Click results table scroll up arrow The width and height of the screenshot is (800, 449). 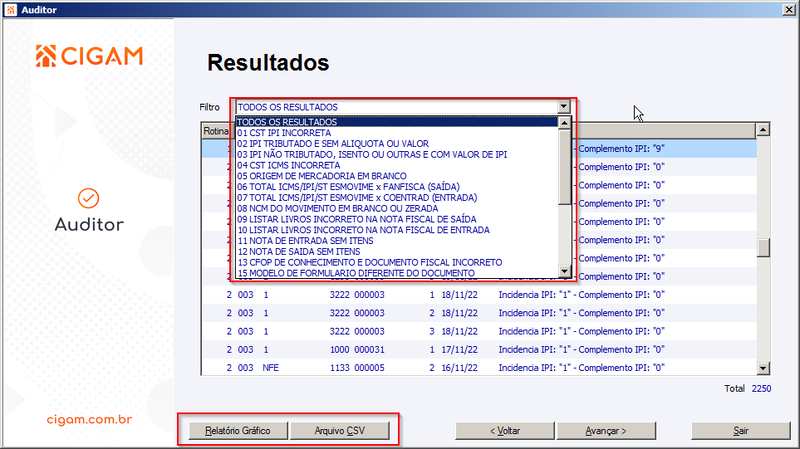pyautogui.click(x=763, y=130)
